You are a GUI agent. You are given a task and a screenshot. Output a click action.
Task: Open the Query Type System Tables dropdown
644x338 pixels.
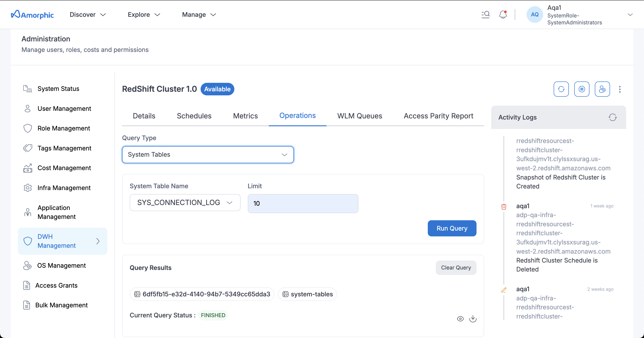208,155
